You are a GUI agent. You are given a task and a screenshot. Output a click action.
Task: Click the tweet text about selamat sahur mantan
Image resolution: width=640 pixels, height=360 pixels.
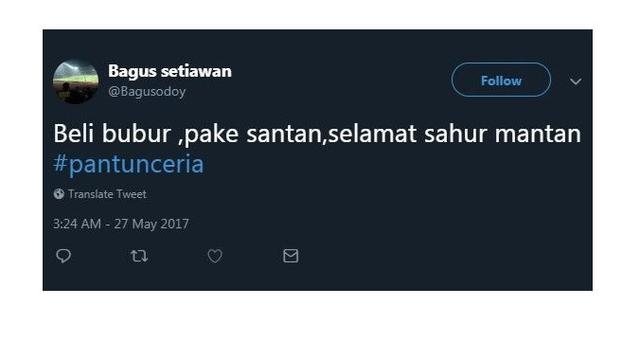click(317, 133)
